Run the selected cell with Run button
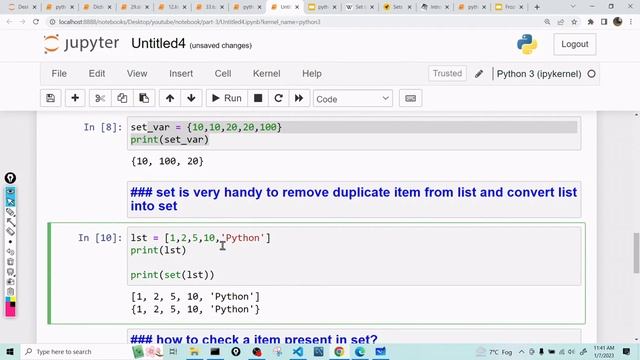The height and width of the screenshot is (360, 640). (227, 98)
